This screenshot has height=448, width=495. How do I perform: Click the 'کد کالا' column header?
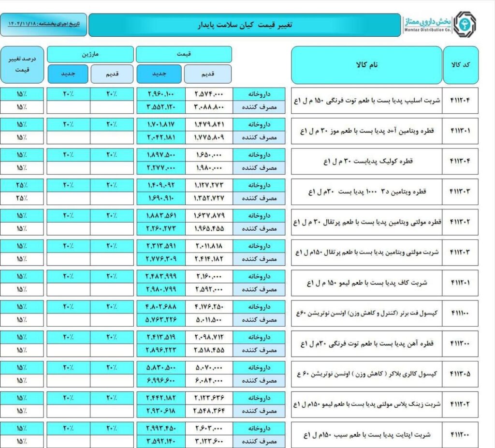pyautogui.click(x=460, y=65)
